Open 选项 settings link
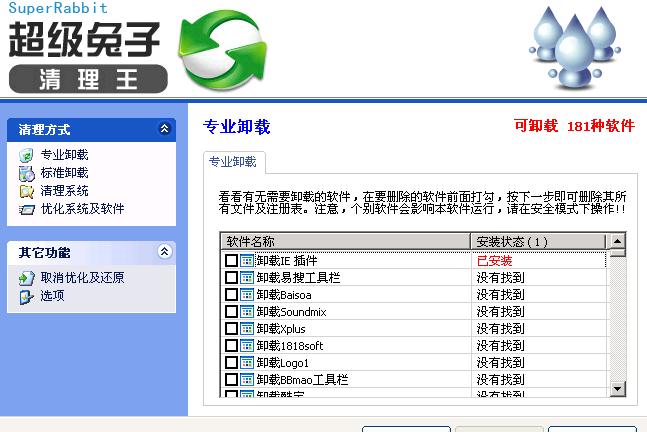647x432 pixels. (x=52, y=296)
